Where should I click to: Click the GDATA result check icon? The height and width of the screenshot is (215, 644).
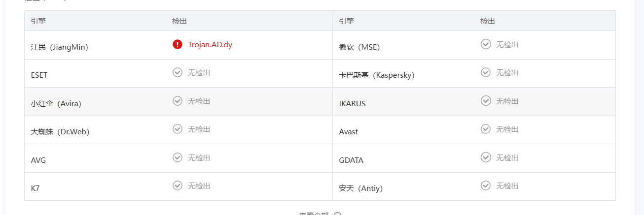coord(486,157)
